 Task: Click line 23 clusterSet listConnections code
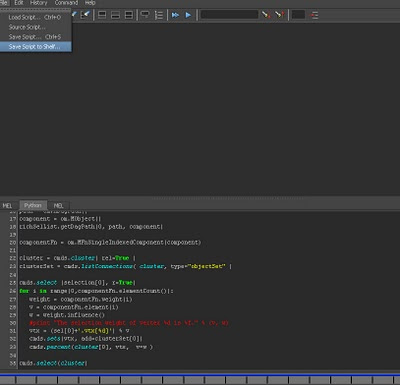[x=125, y=266]
